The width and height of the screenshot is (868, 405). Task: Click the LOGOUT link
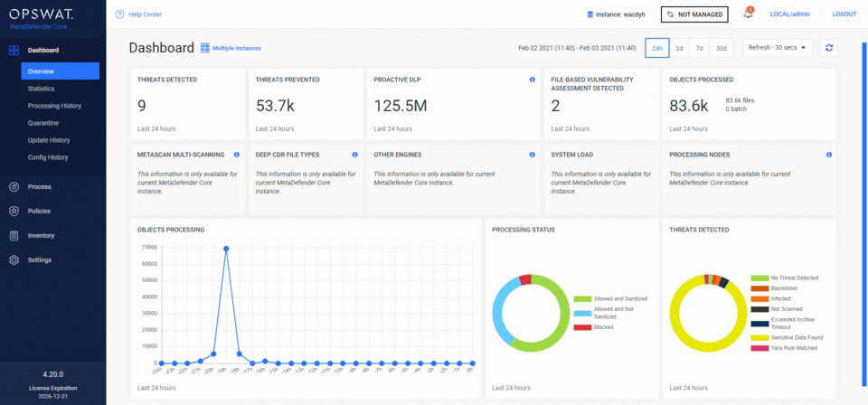tap(844, 14)
